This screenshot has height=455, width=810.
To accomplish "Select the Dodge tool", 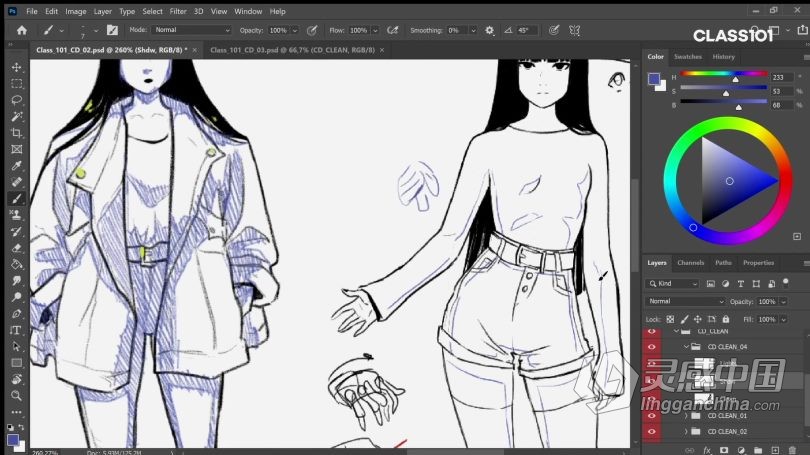I will (x=17, y=297).
